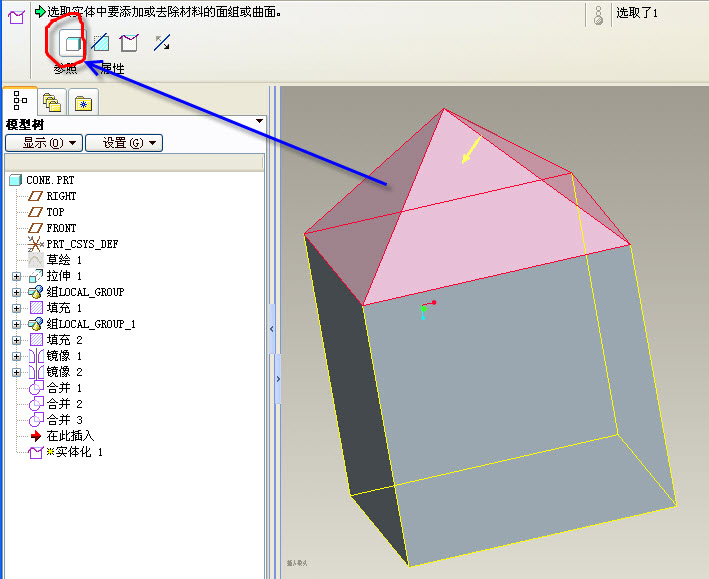
Task: Expand the 镜像 1 mirror feature
Action: [x=16, y=356]
